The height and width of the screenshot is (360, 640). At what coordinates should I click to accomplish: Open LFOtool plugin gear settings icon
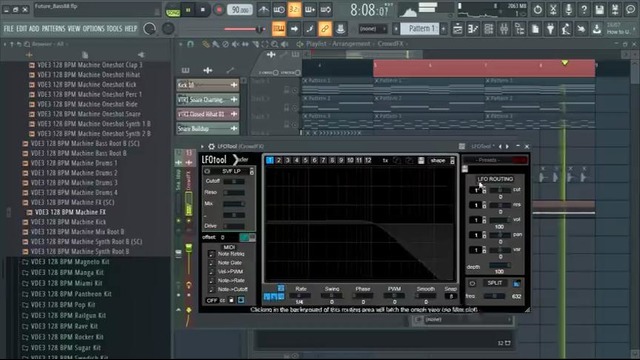pos(211,146)
